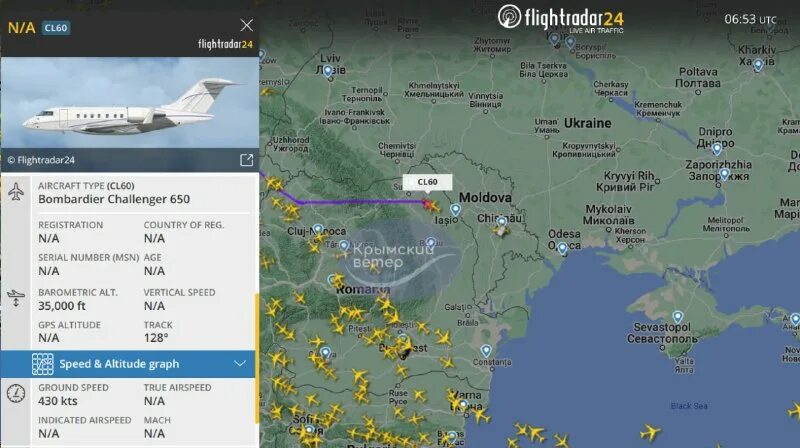The width and height of the screenshot is (800, 448).
Task: Click the yellow plane over the Black Sea
Action: coord(649,433)
